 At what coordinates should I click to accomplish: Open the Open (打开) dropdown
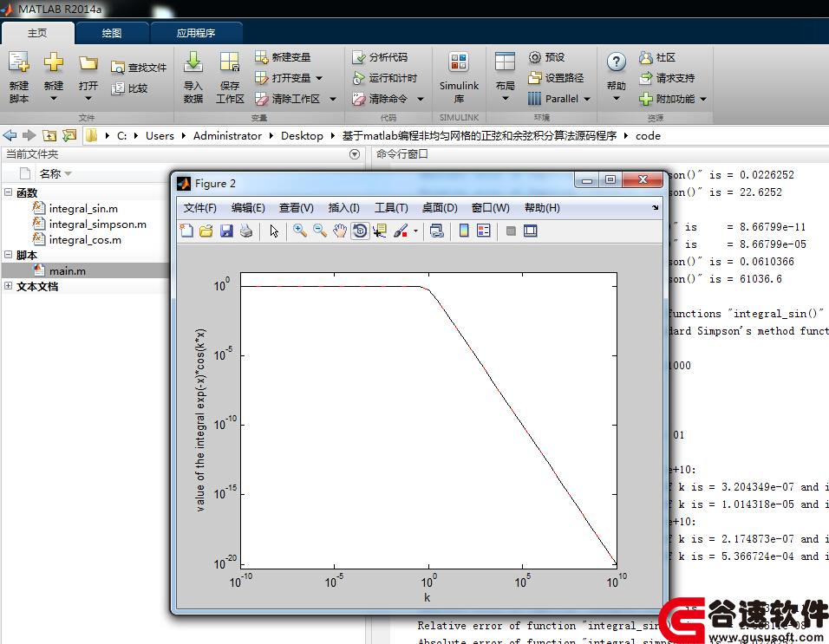point(88,98)
